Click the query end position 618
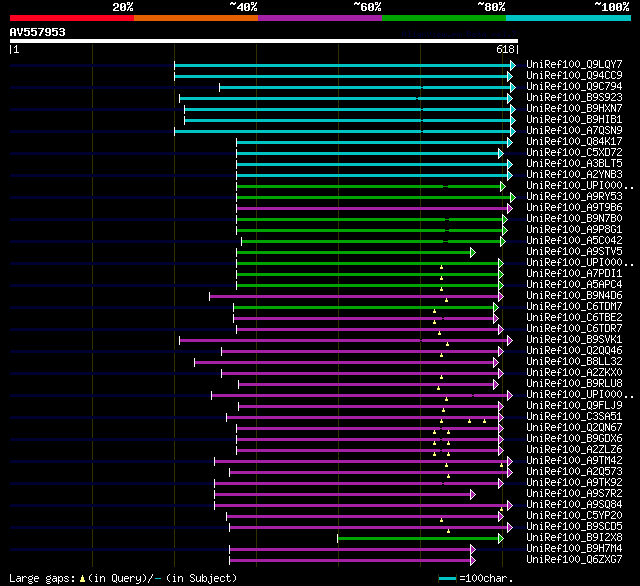 point(505,49)
